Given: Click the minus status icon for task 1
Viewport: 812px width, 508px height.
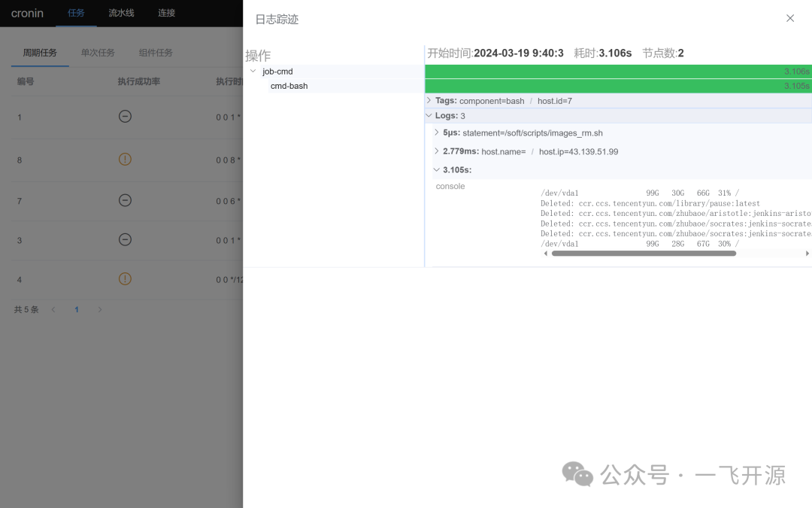Looking at the screenshot, I should click(125, 116).
